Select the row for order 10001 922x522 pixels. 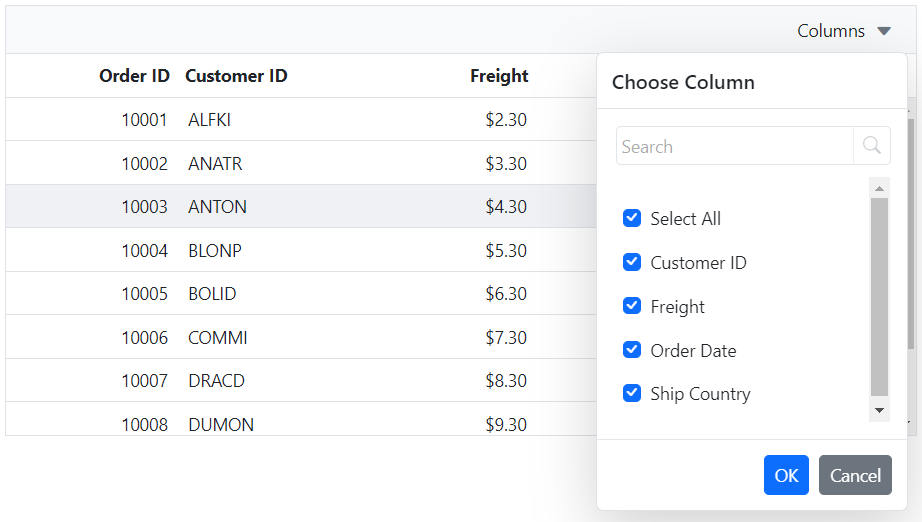145,120
